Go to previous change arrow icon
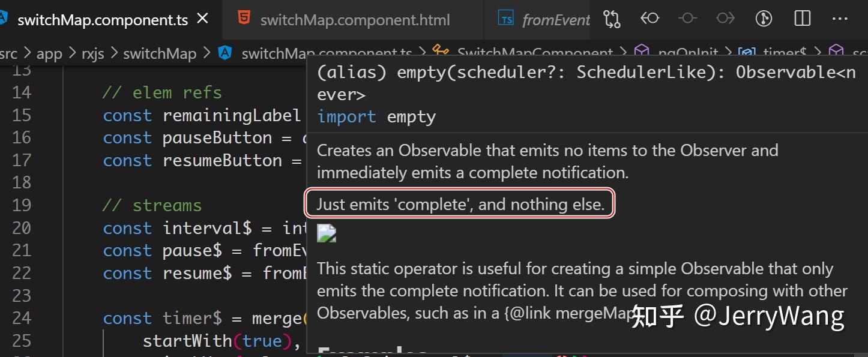Image resolution: width=868 pixels, height=357 pixels. click(649, 19)
